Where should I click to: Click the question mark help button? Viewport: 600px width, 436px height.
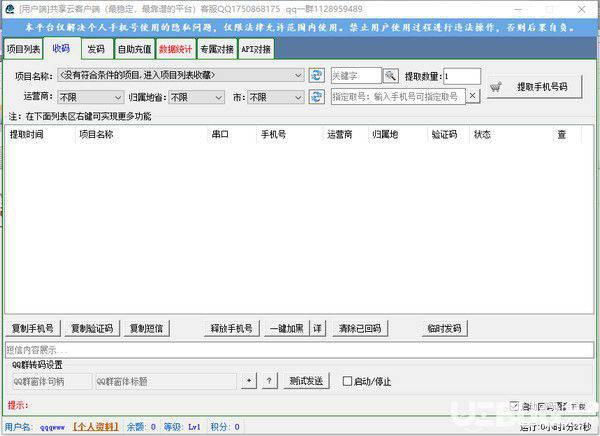pyautogui.click(x=269, y=381)
